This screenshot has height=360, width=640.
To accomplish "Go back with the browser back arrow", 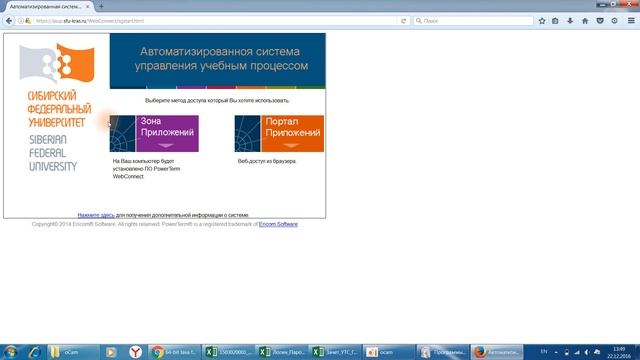I will (9, 20).
